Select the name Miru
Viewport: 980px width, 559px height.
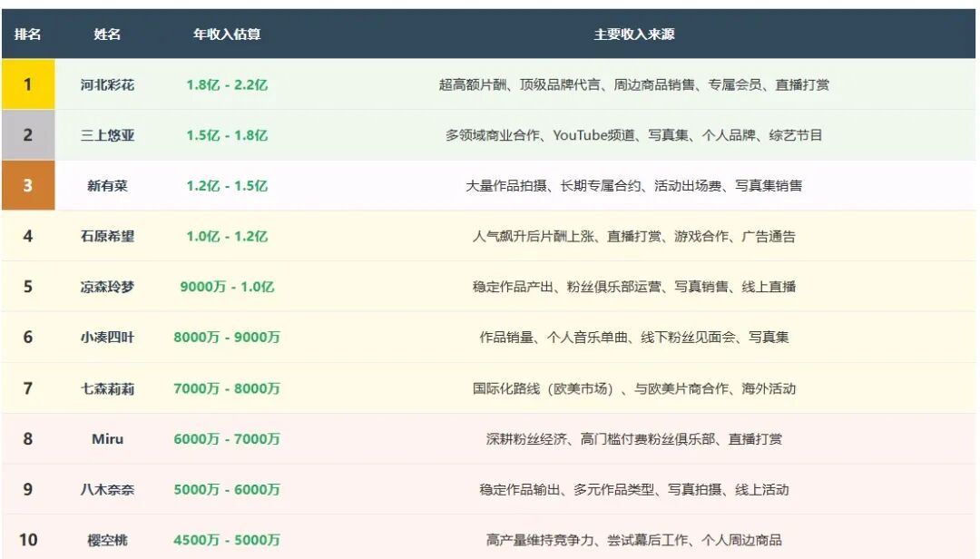pyautogui.click(x=107, y=438)
